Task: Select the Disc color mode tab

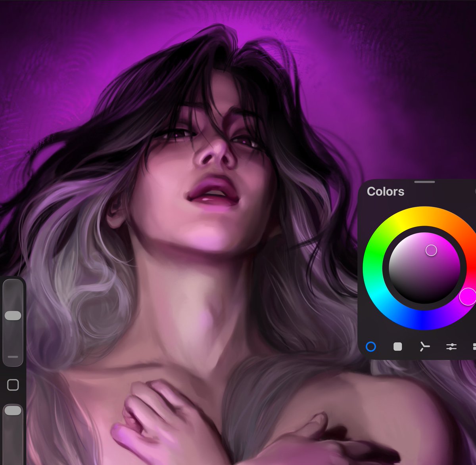Action: (x=370, y=347)
